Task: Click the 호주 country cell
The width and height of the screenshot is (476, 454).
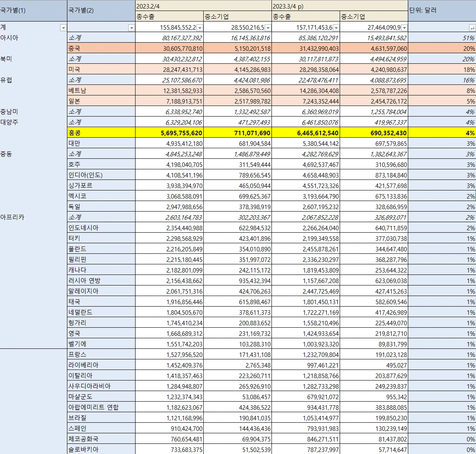Action: 101,164
